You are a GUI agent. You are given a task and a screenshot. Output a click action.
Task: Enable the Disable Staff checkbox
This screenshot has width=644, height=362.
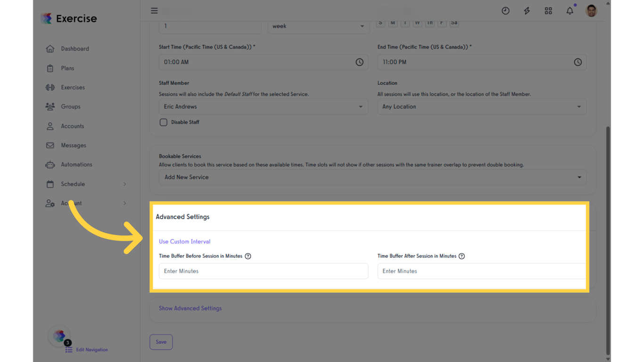pyautogui.click(x=163, y=122)
